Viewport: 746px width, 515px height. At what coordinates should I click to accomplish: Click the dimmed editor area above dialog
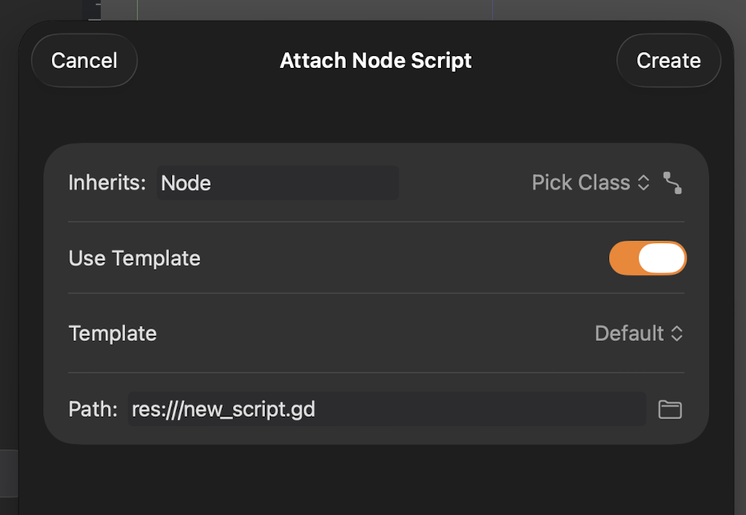pos(314,10)
